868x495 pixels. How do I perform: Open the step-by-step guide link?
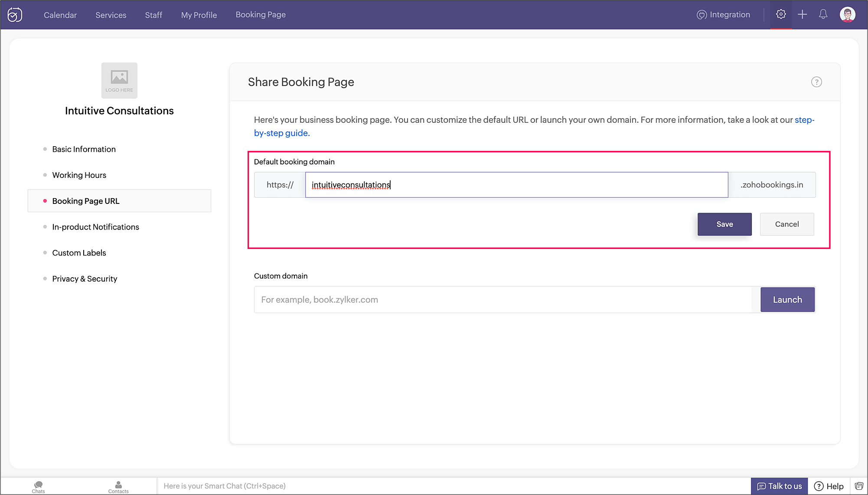[281, 133]
